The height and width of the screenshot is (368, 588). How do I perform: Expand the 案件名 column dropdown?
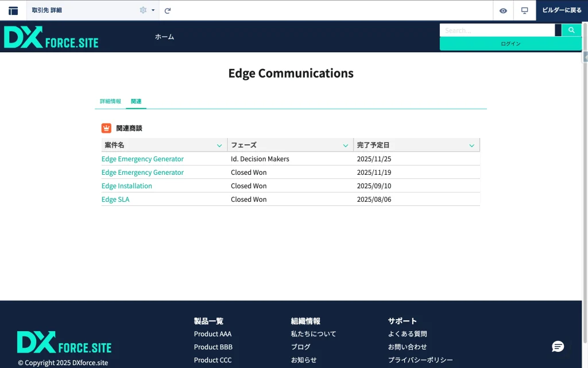point(219,145)
